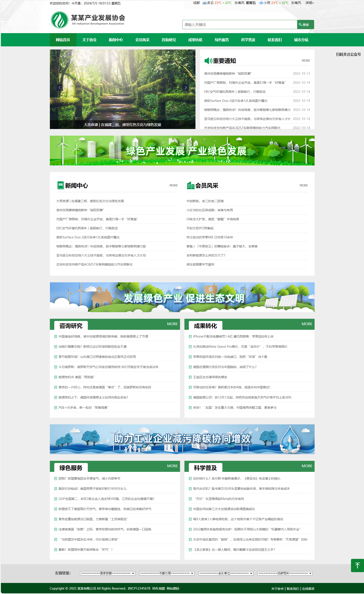Viewport: 364px width, 594px height.
Task: Focus the keyword search input field
Action: tap(240, 25)
